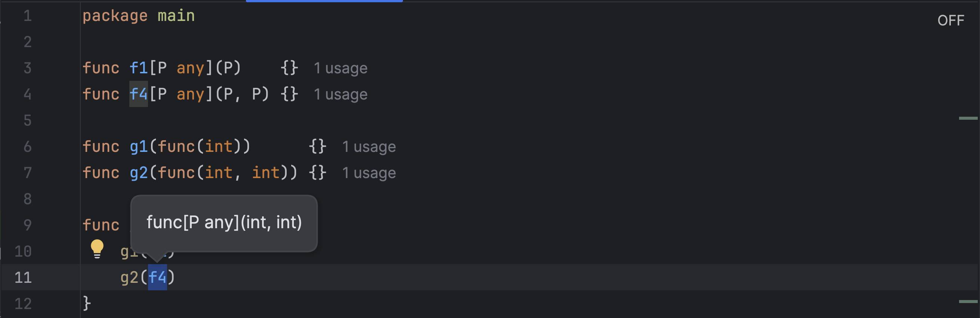Click line number 11 in the gutter

[x=23, y=277]
